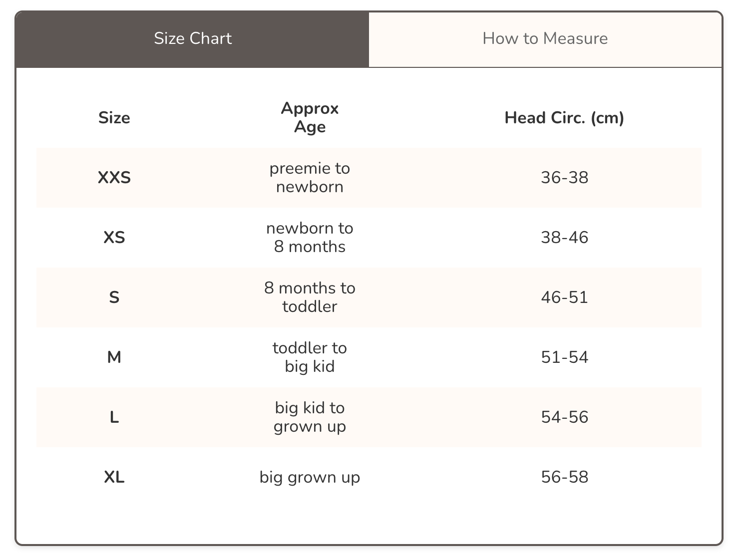Select the XL size label

click(x=114, y=477)
